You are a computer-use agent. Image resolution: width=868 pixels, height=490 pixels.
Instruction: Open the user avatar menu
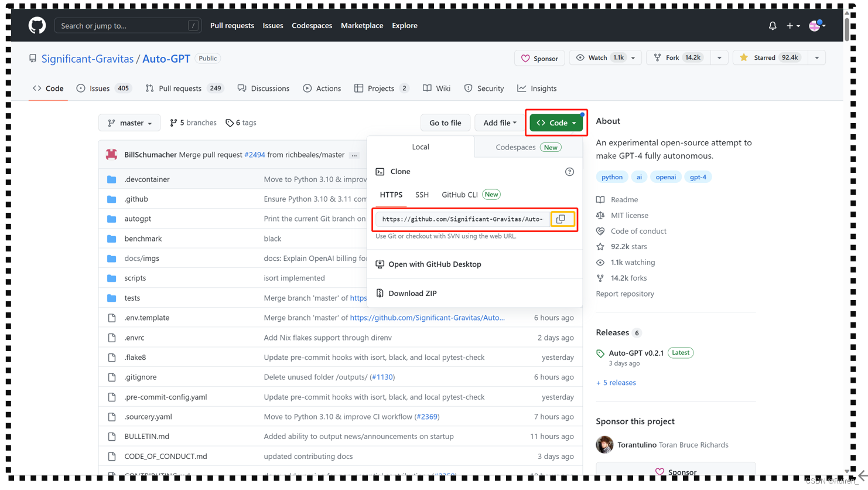coord(817,25)
